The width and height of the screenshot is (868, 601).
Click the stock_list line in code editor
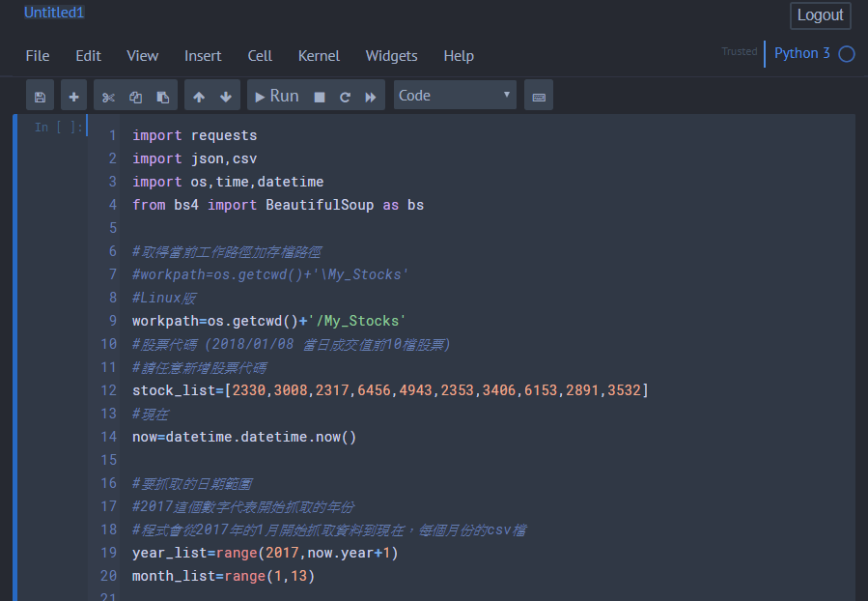(390, 390)
